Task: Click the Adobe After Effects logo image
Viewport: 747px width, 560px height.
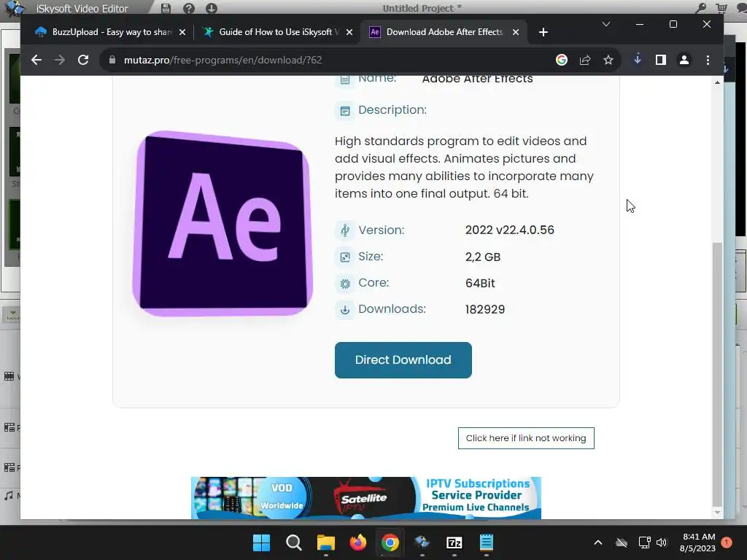Action: pos(222,223)
